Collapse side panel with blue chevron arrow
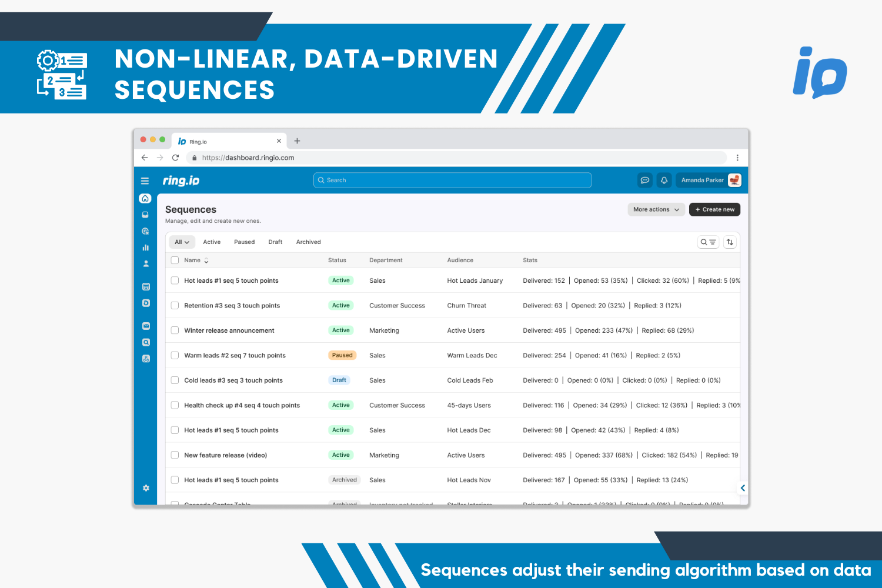 point(743,488)
